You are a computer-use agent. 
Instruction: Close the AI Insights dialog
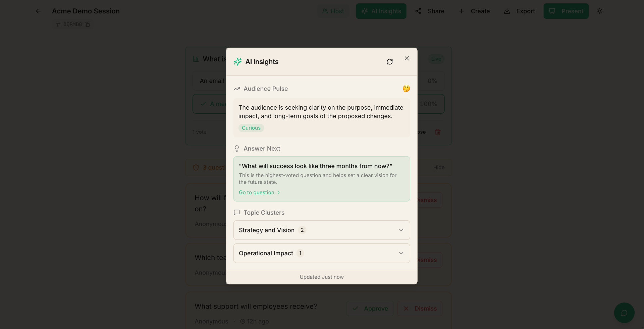407,58
